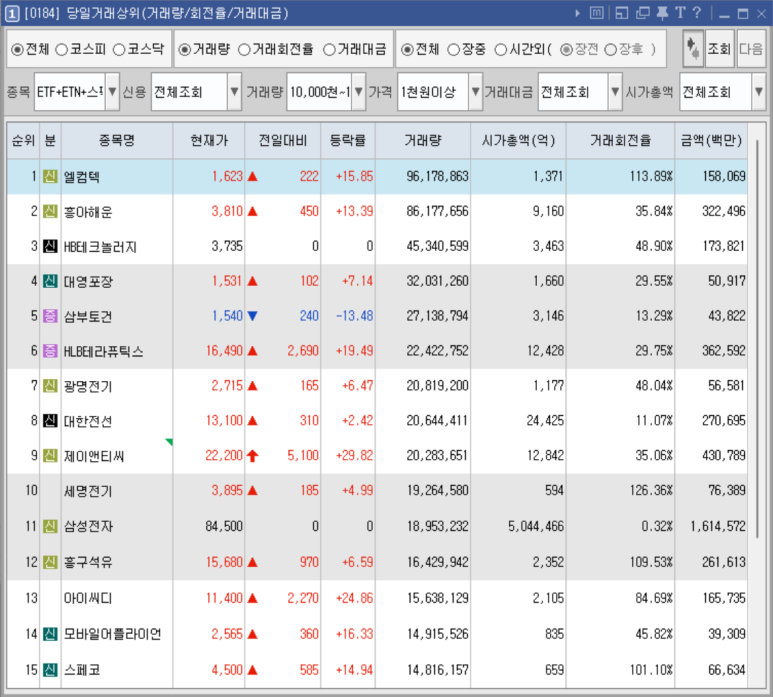Sort by 종목명 column header

pyautogui.click(x=117, y=140)
